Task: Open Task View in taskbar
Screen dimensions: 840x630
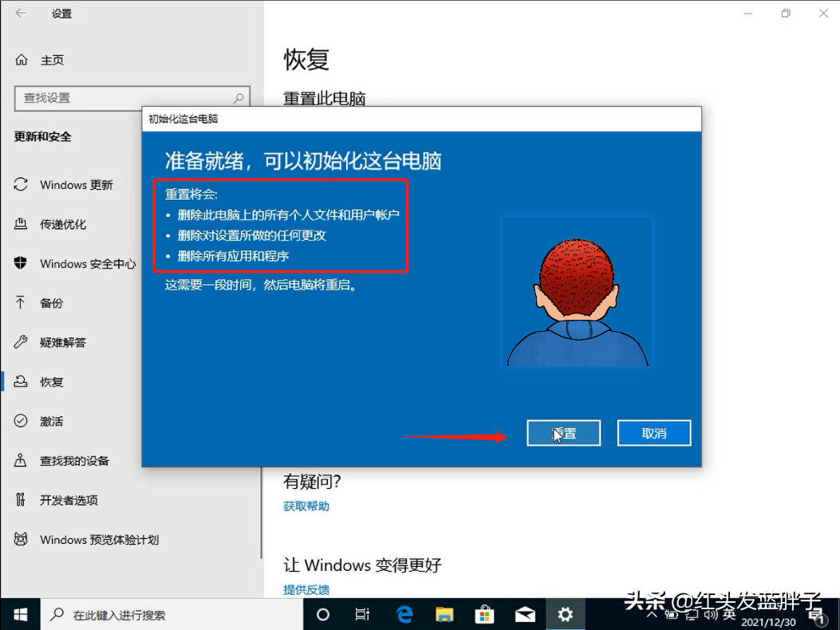Action: click(x=363, y=615)
